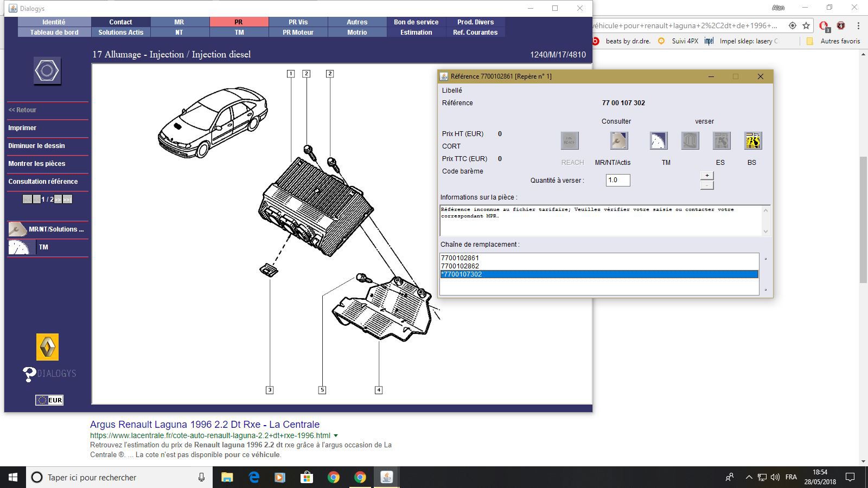Click the BS basket icon

(752, 141)
